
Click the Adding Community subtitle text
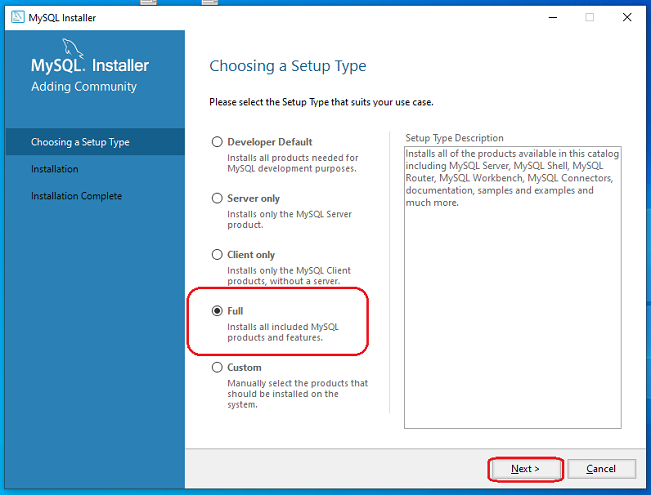pos(84,87)
